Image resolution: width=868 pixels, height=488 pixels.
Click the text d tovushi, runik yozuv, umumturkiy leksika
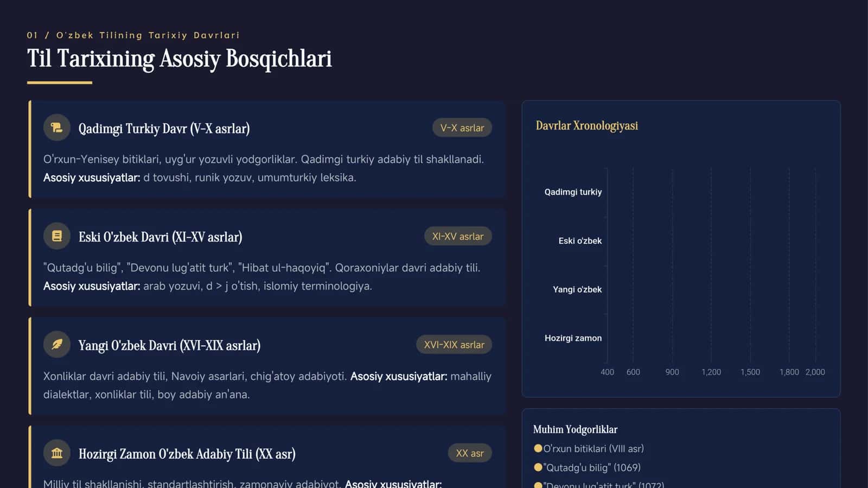[x=250, y=178]
